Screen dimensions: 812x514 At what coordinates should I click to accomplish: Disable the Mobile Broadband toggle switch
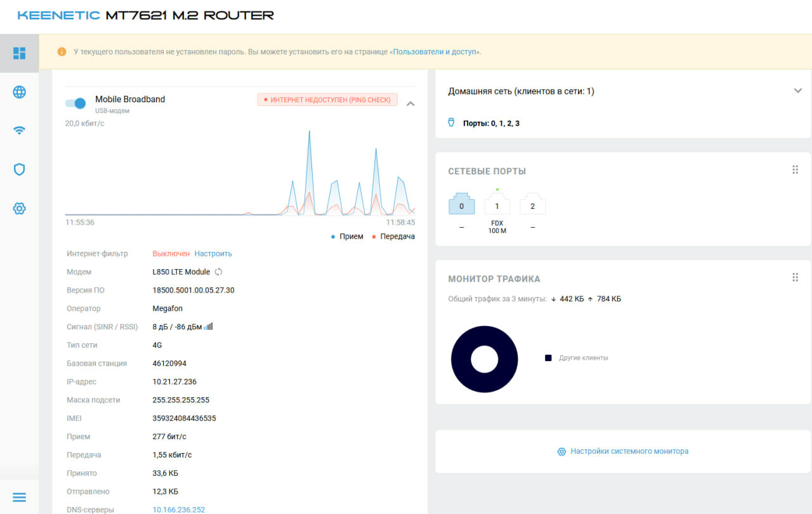(75, 103)
